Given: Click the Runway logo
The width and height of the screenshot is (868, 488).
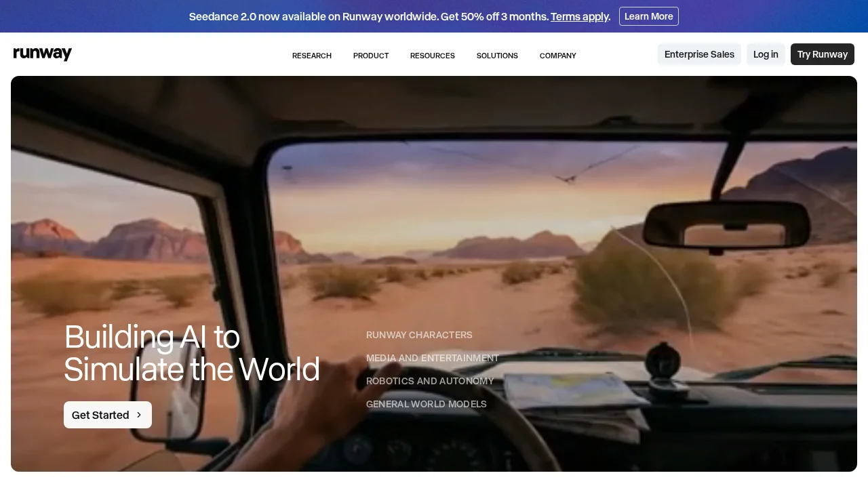Looking at the screenshot, I should [x=43, y=54].
